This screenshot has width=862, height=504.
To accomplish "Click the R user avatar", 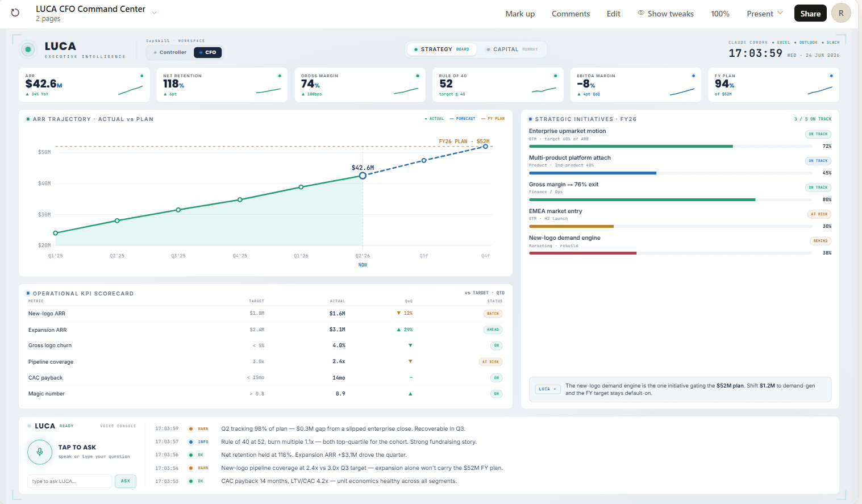I will 841,13.
